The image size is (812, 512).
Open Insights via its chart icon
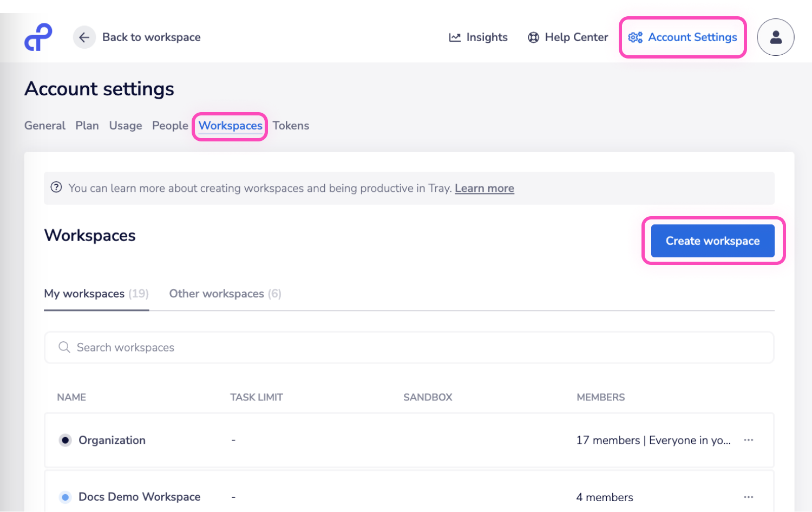455,37
